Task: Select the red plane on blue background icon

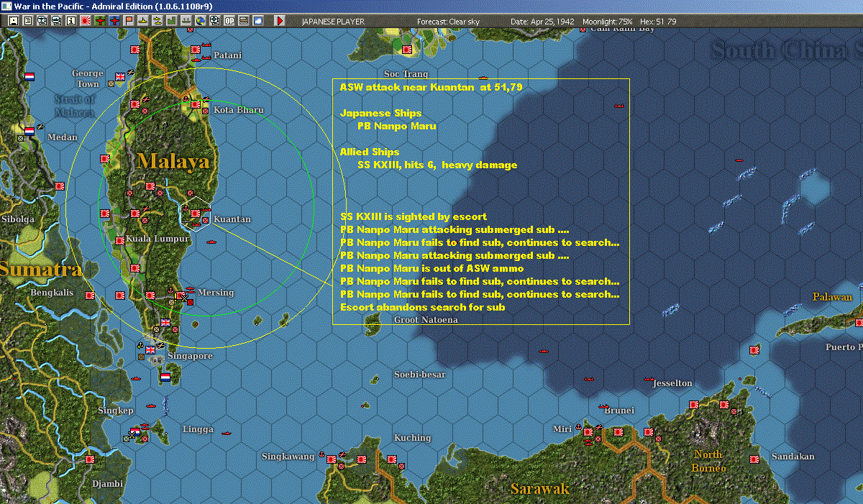Action: tap(114, 21)
